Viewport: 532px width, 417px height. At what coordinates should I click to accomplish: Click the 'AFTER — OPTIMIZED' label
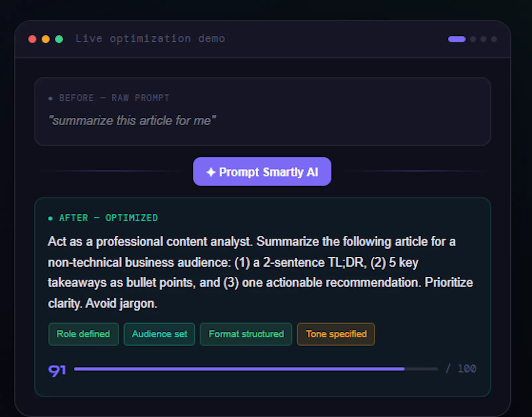pyautogui.click(x=108, y=218)
